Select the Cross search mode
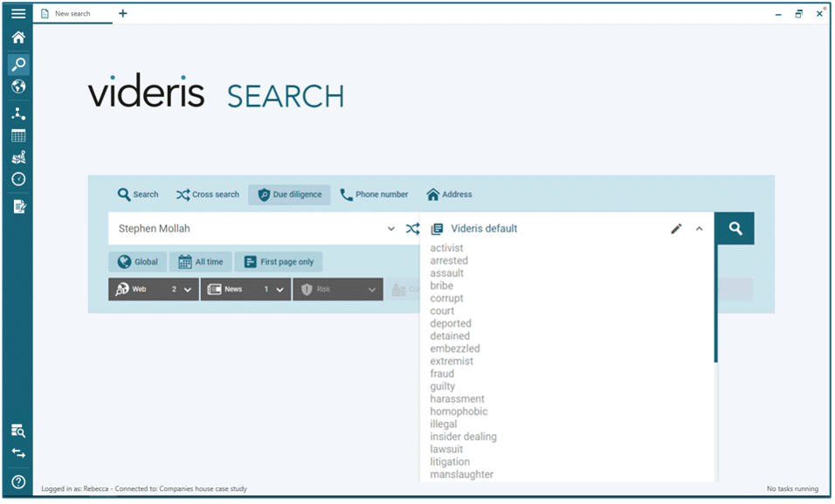Screen dimensions: 835x504 point(208,195)
